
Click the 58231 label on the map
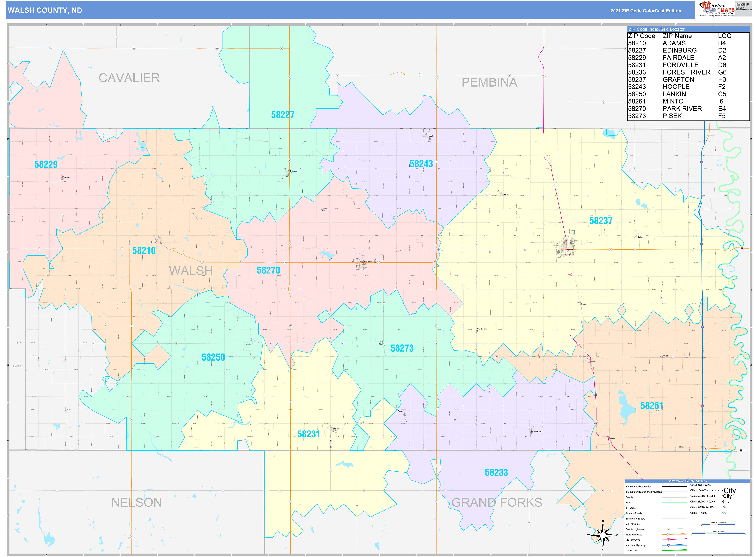click(x=308, y=434)
